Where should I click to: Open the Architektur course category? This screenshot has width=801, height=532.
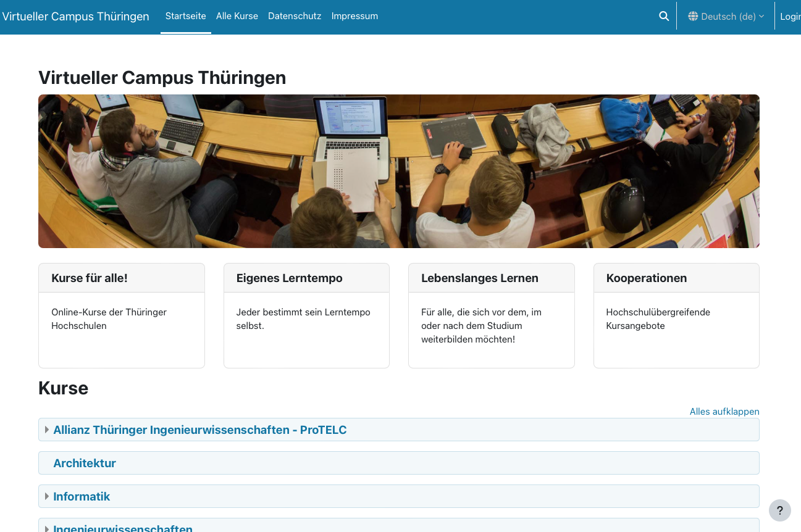85,463
